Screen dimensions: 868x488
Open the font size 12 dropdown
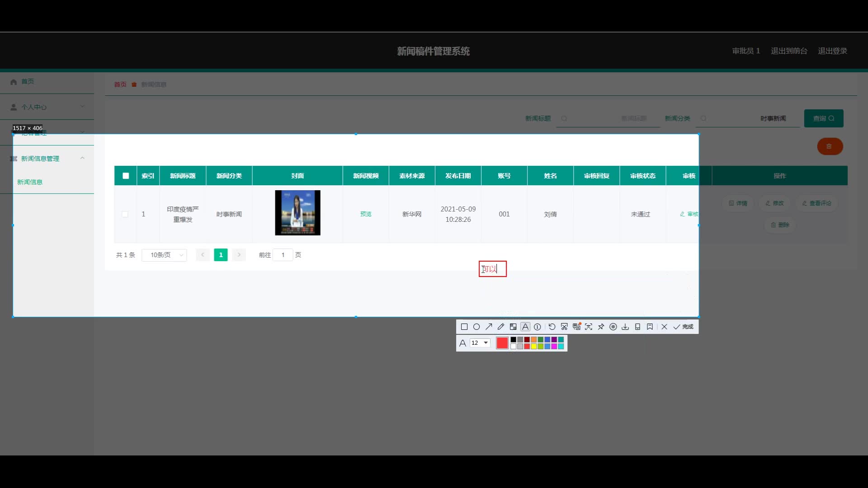[480, 343]
